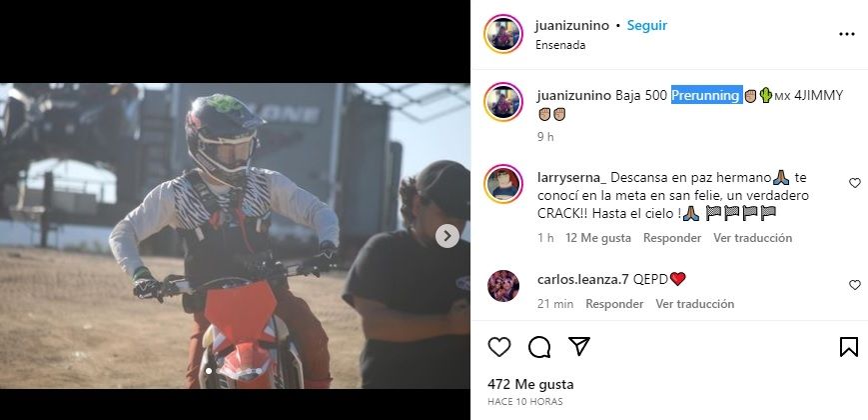Advance to the next carousel photo arrow
The width and height of the screenshot is (868, 420).
click(446, 236)
